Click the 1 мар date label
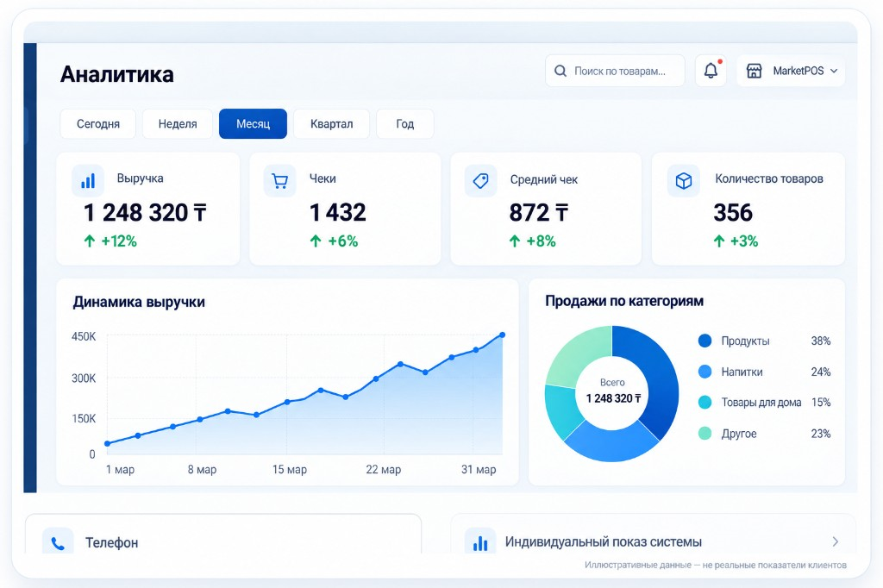Screen dimensions: 883x588 click(120, 469)
